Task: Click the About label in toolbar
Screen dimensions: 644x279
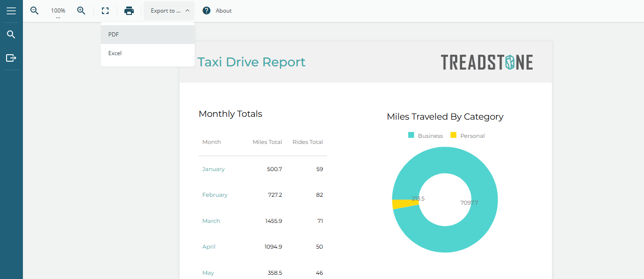Action: 224,11
